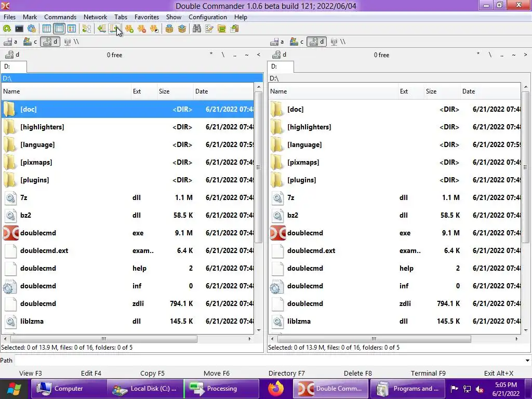Viewport: 532px width, 399px height.
Task: Click right panel favorites '*' button
Action: (x=478, y=55)
